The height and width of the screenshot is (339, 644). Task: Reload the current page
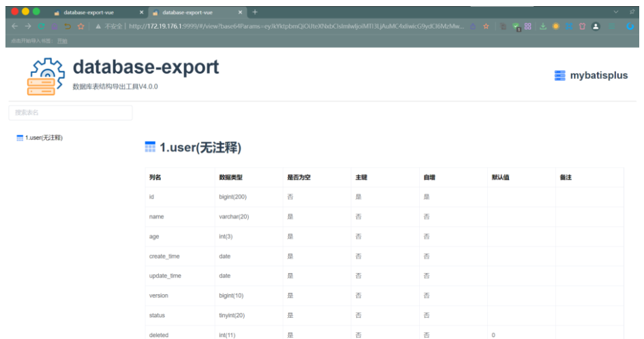pyautogui.click(x=41, y=27)
